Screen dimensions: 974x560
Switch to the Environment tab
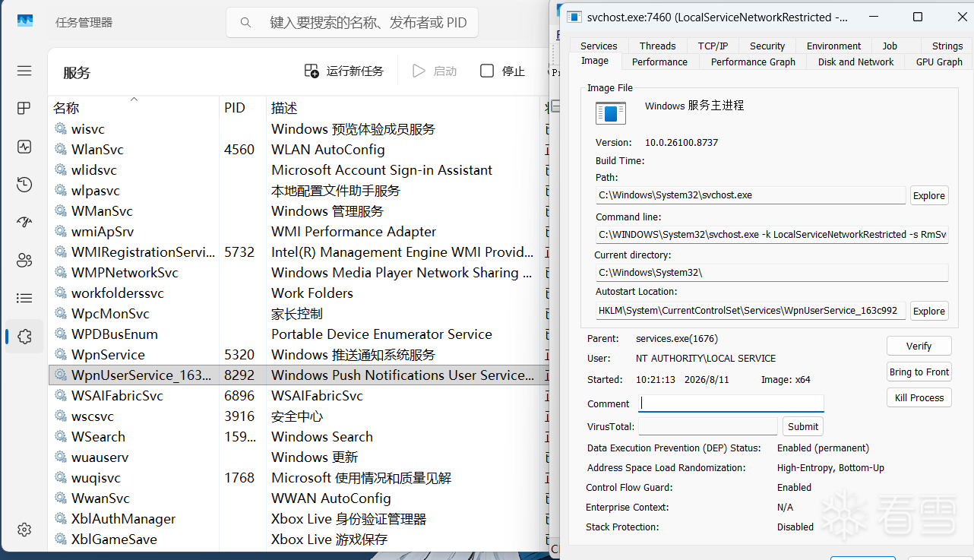click(x=834, y=46)
